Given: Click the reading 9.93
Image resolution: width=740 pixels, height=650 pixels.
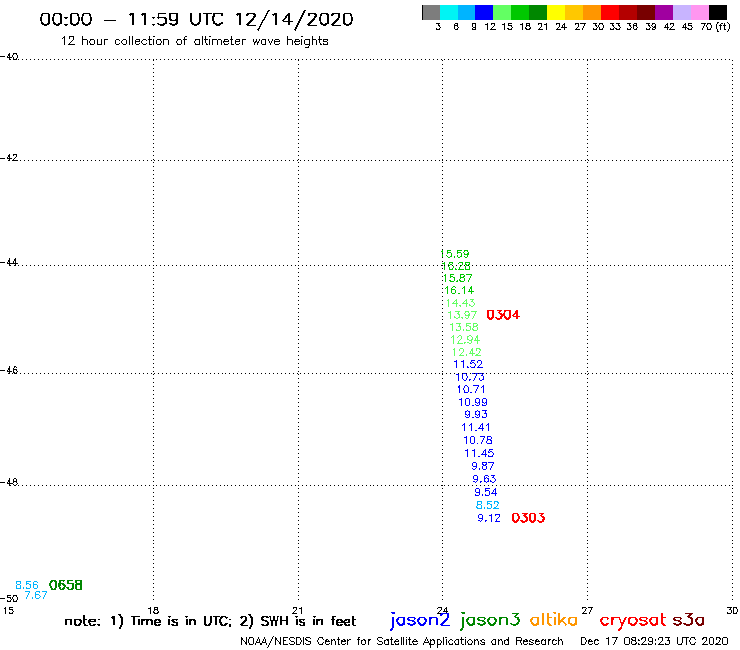Looking at the screenshot, I should point(476,414).
